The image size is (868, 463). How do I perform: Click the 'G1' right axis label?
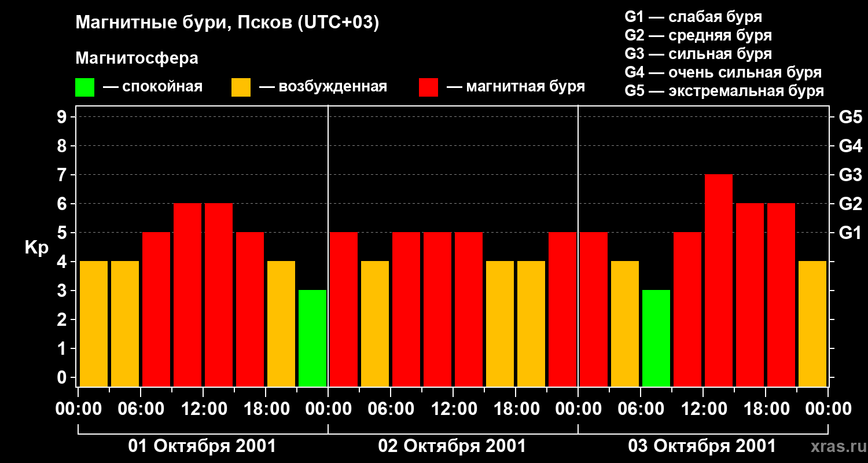pyautogui.click(x=851, y=233)
